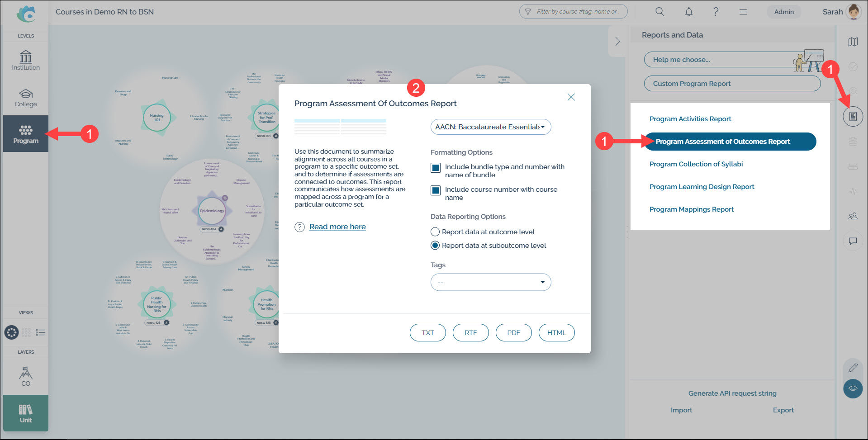Click the course filter input field
868x440 pixels.
pos(576,12)
